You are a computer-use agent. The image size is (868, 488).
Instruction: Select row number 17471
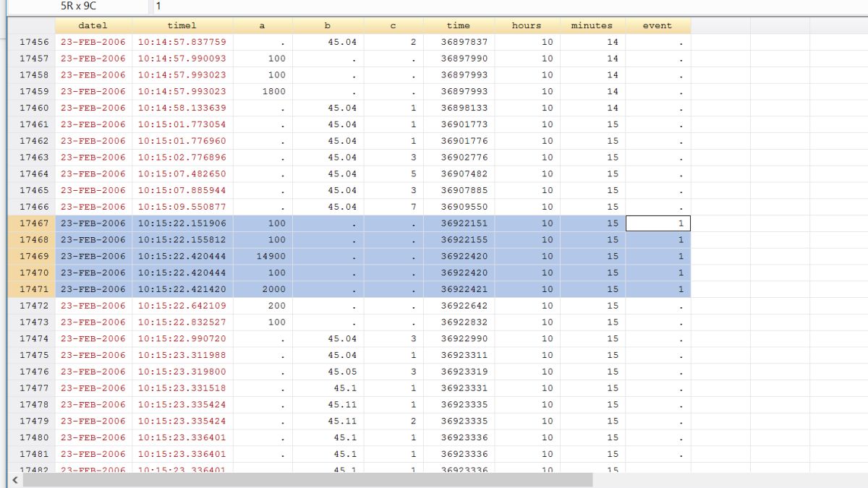pos(30,289)
